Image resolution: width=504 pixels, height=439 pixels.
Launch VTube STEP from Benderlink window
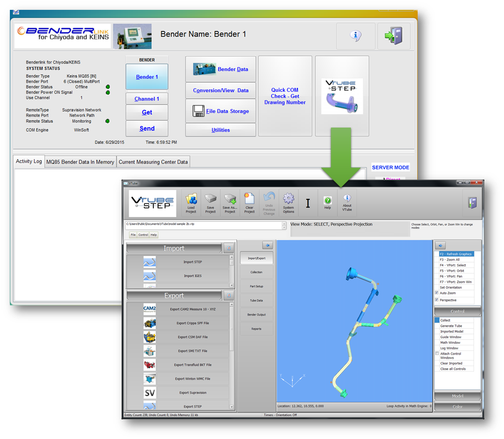342,96
